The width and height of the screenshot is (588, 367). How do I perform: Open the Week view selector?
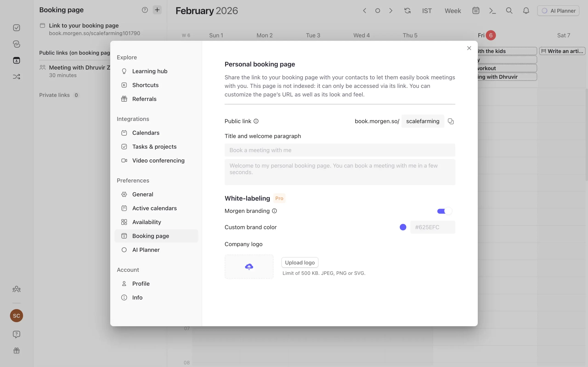pyautogui.click(x=452, y=11)
